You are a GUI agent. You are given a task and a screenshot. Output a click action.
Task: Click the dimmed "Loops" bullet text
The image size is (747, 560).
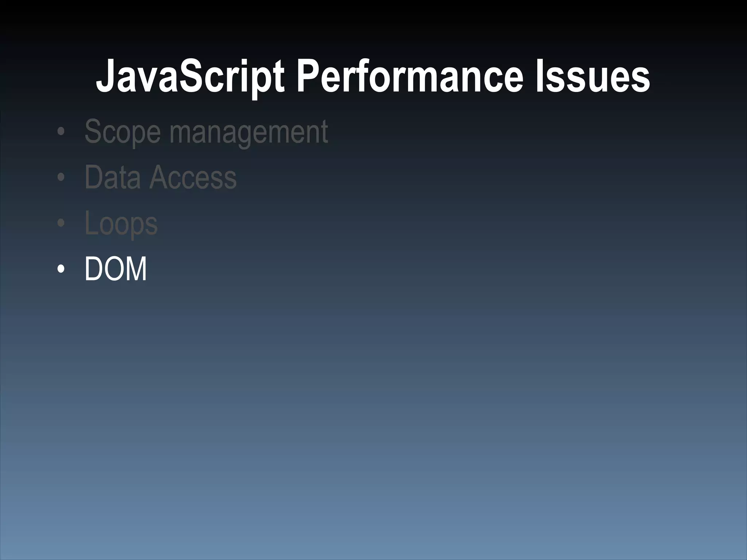(x=121, y=223)
